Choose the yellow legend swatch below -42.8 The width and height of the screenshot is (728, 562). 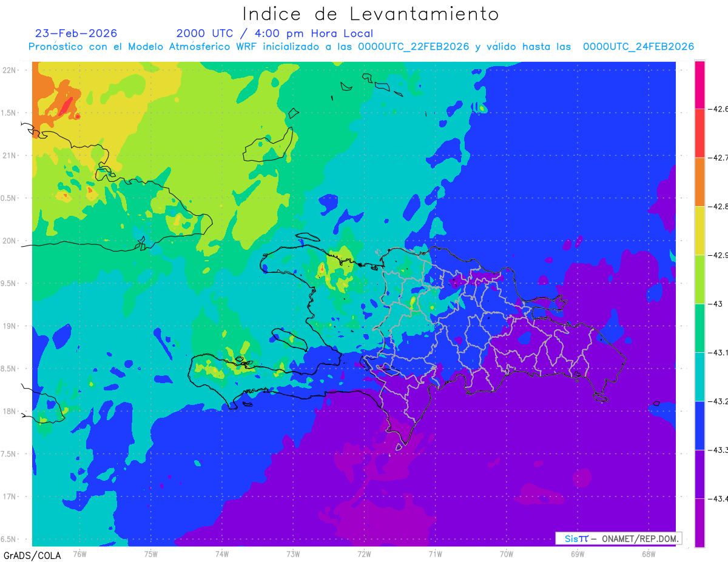[x=699, y=230]
